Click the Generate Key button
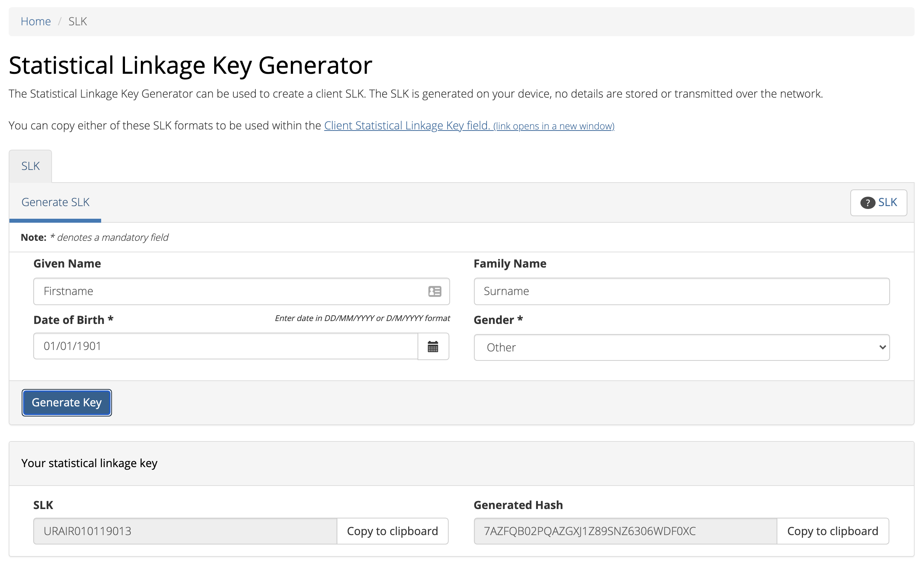Image resolution: width=924 pixels, height=564 pixels. click(66, 402)
